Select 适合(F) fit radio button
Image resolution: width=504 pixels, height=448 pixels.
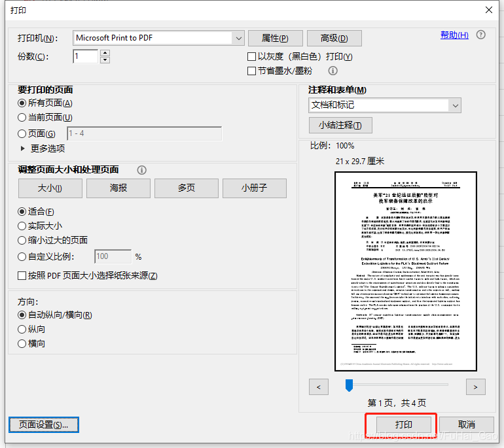point(22,212)
